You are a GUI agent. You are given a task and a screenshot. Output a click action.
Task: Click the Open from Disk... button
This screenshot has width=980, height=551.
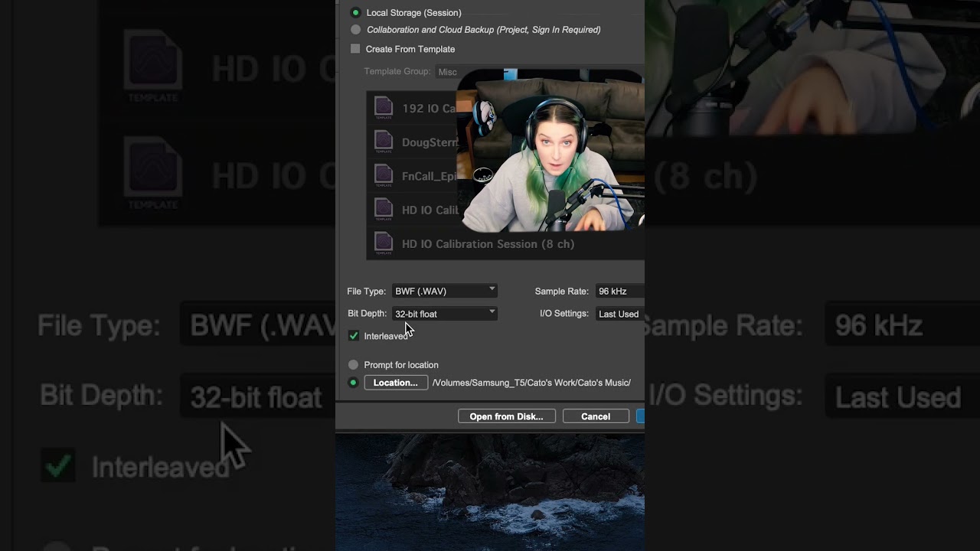point(506,416)
